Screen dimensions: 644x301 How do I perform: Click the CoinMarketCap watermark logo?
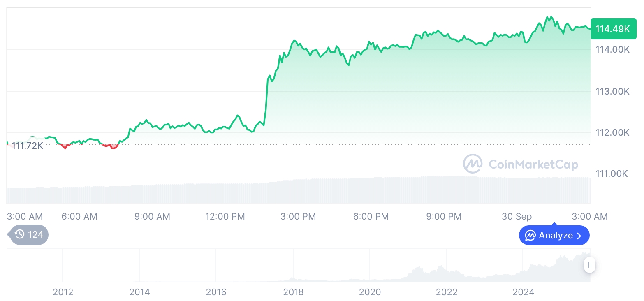[473, 164]
